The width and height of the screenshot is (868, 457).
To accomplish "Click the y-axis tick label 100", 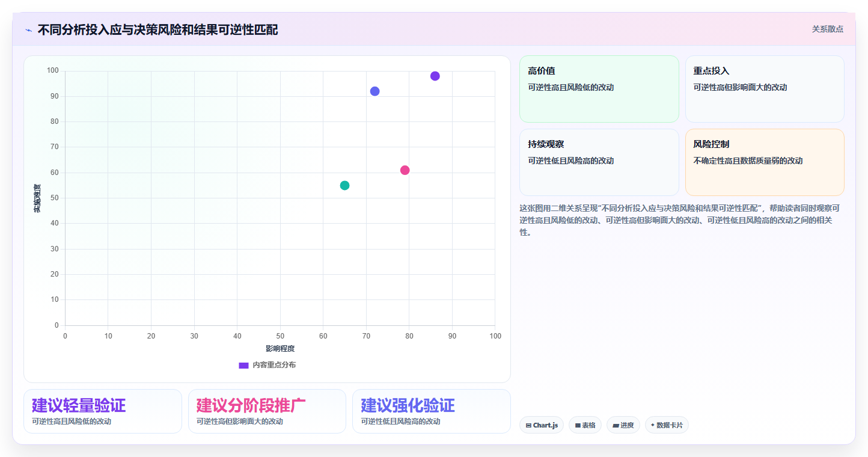I will click(53, 71).
